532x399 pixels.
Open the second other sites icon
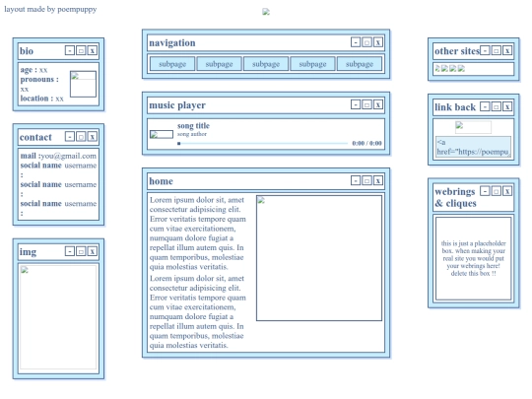[444, 69]
